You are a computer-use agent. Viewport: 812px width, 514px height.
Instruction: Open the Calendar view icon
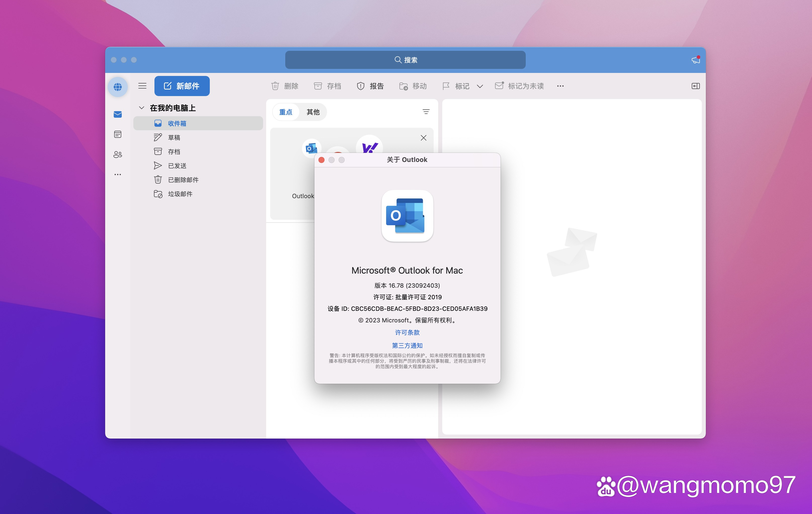click(118, 135)
